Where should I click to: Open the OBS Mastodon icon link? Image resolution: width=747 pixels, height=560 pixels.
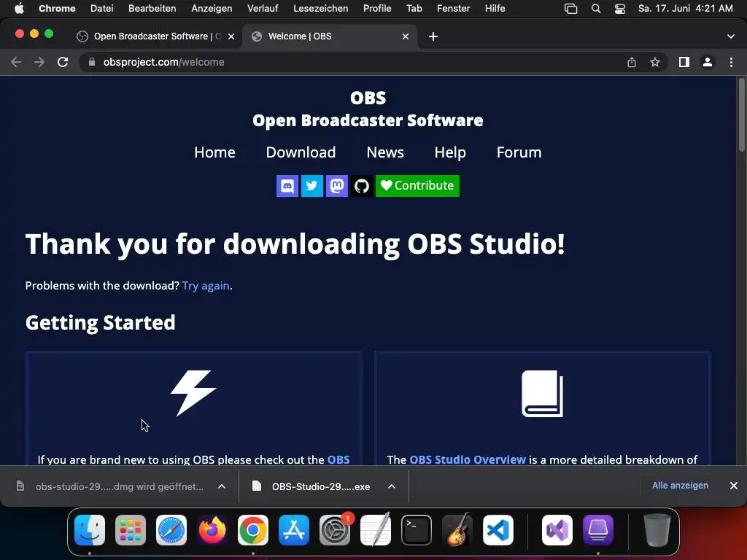tap(337, 186)
